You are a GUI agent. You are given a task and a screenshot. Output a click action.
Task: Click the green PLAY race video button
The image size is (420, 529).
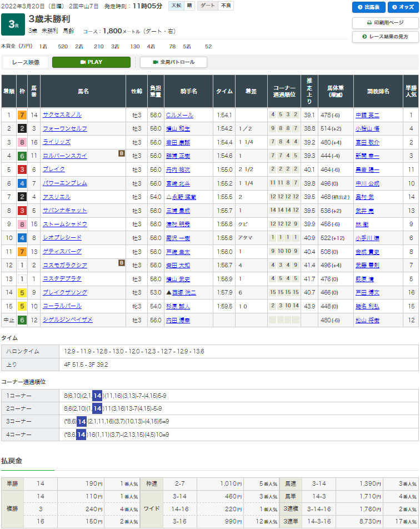tap(91, 62)
